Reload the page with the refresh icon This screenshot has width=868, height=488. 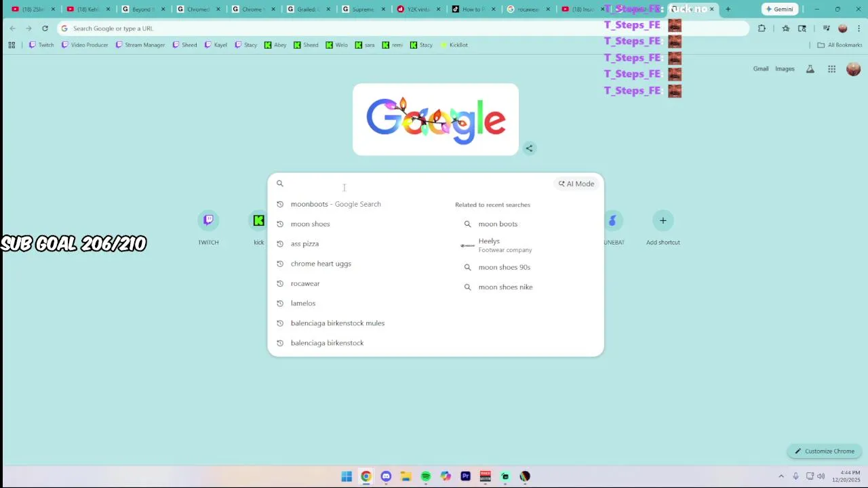coord(45,28)
